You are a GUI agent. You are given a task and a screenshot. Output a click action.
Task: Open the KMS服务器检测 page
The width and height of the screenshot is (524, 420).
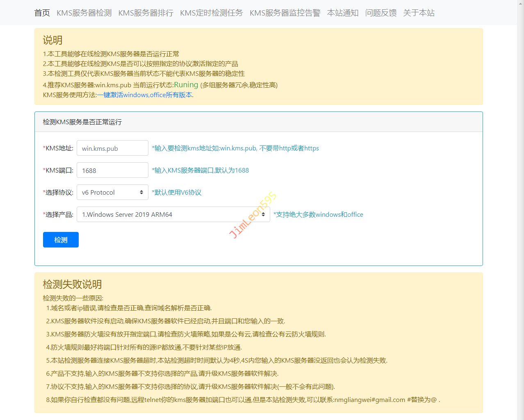[84, 13]
